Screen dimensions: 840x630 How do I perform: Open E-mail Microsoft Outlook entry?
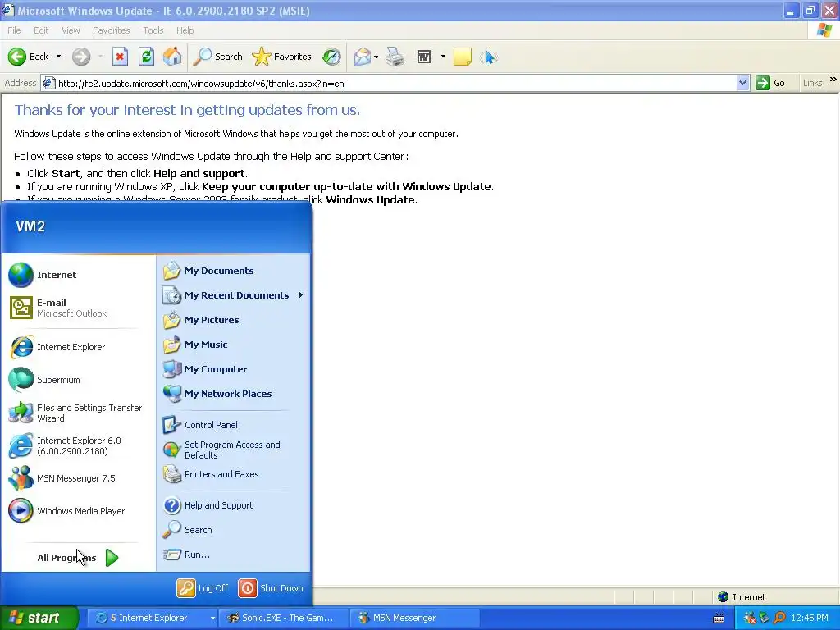coord(78,308)
